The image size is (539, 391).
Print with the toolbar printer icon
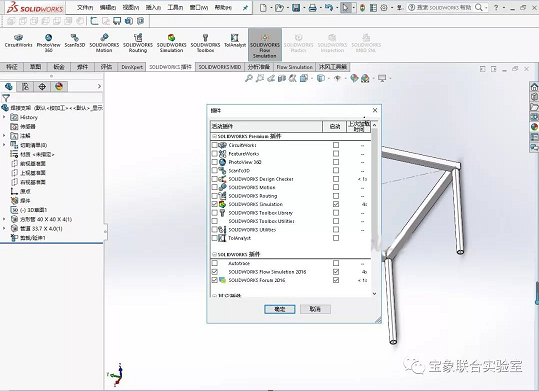(312, 8)
